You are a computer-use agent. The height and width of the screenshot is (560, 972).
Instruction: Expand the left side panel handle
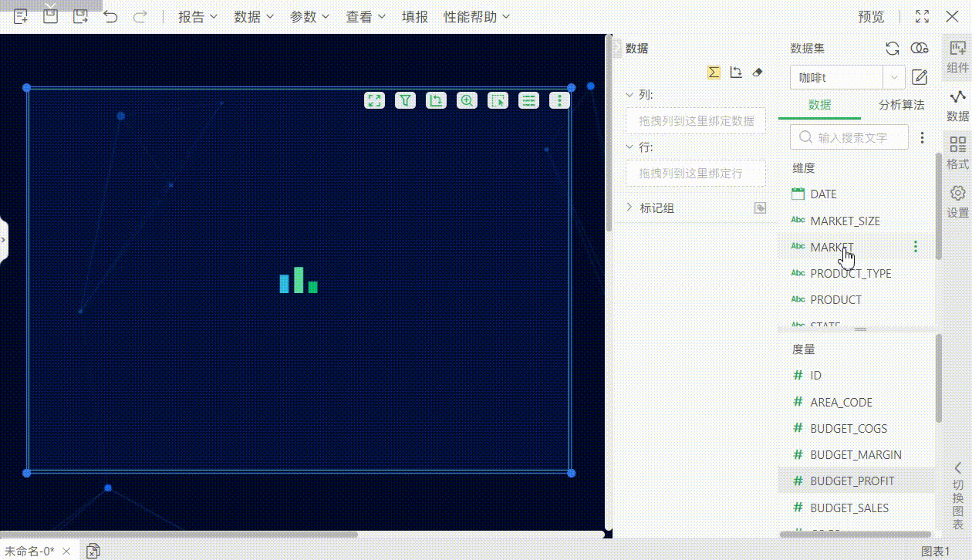point(3,240)
